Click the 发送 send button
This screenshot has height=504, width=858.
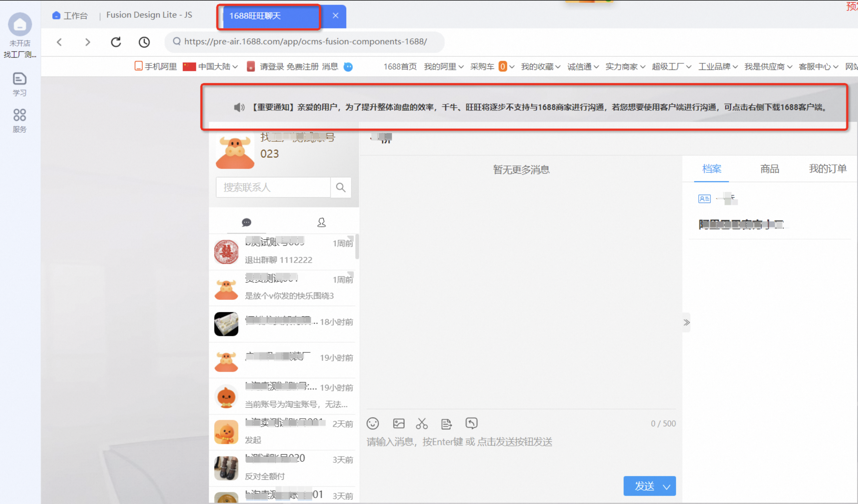click(644, 486)
